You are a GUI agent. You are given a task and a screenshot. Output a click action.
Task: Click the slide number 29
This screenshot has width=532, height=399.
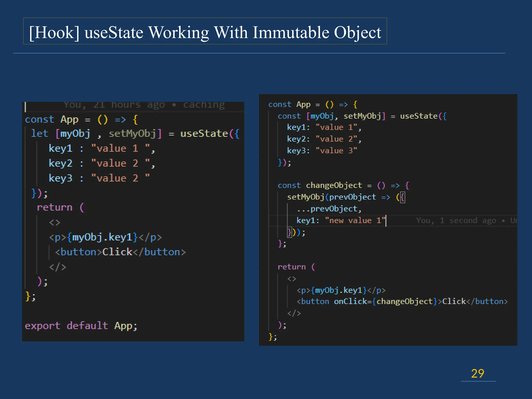[477, 374]
